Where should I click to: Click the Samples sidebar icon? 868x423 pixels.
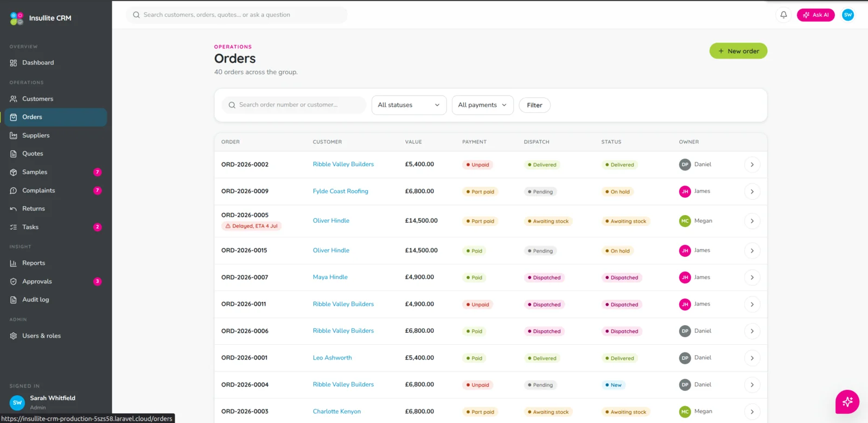[x=14, y=172]
